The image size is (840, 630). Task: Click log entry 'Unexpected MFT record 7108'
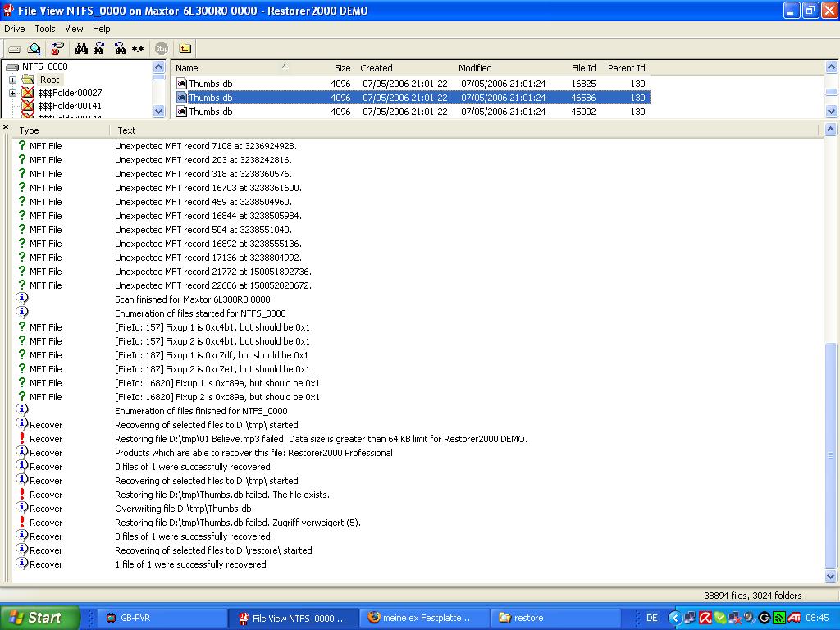[x=206, y=146]
